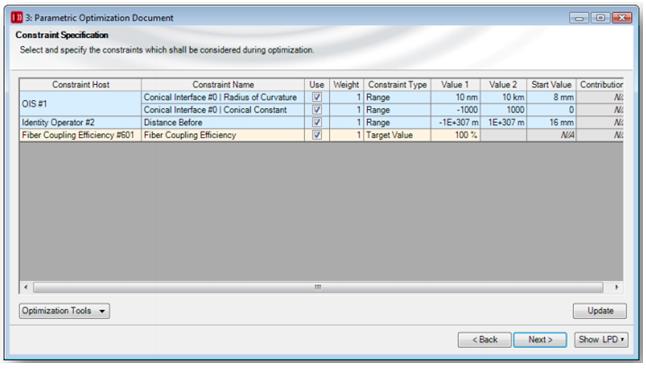Open Constraint Type cell showing Target Value
This screenshot has width=646, height=369.
pos(397,135)
